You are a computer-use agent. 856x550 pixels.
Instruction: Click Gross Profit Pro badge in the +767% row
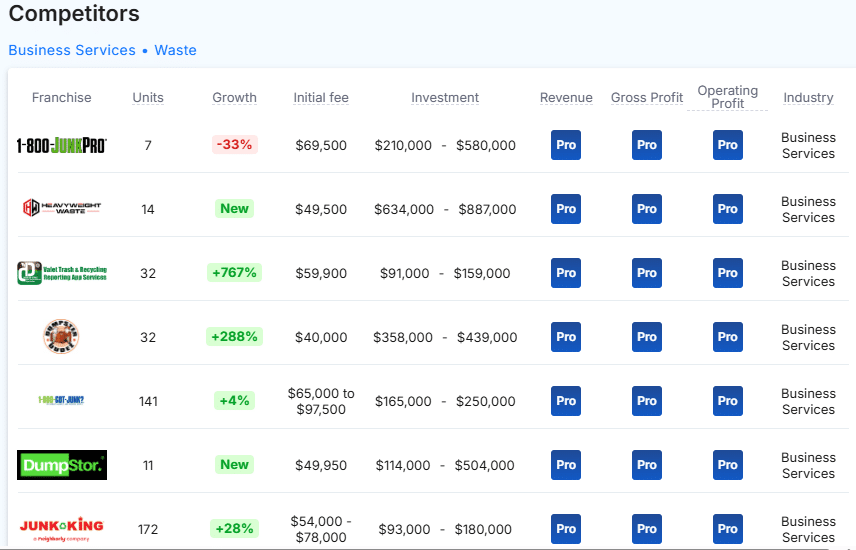coord(646,273)
